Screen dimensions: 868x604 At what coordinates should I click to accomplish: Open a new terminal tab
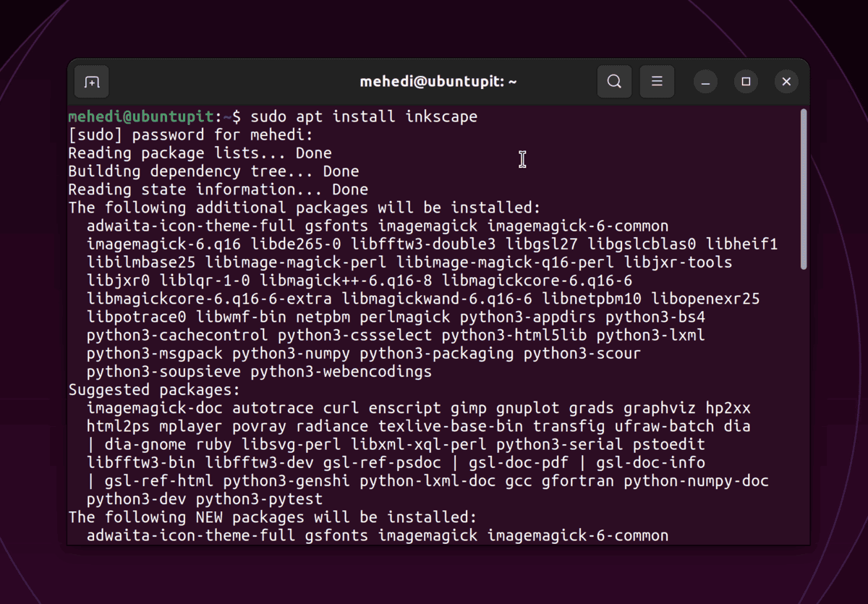(x=92, y=82)
